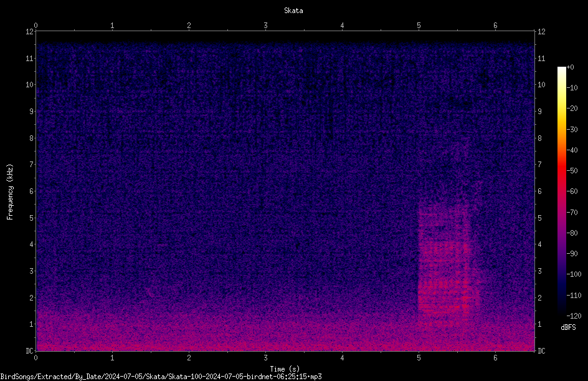The height and width of the screenshot is (381, 588).
Task: Click the "1" tick on the bottom time axis
Action: pyautogui.click(x=112, y=358)
